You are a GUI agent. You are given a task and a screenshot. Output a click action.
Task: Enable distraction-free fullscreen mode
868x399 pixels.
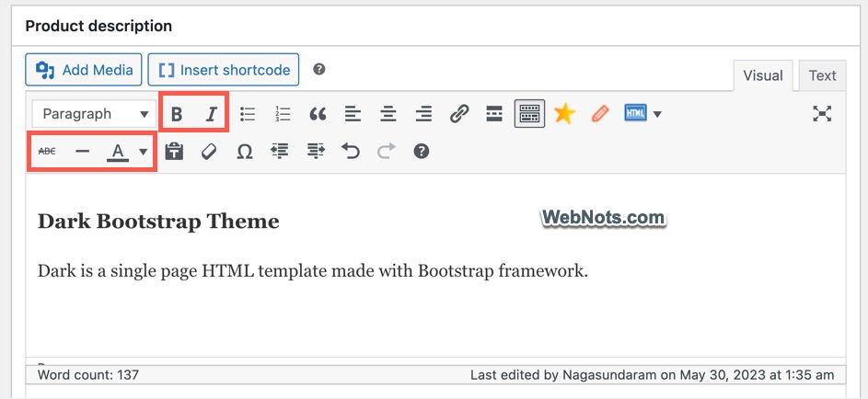click(x=822, y=114)
